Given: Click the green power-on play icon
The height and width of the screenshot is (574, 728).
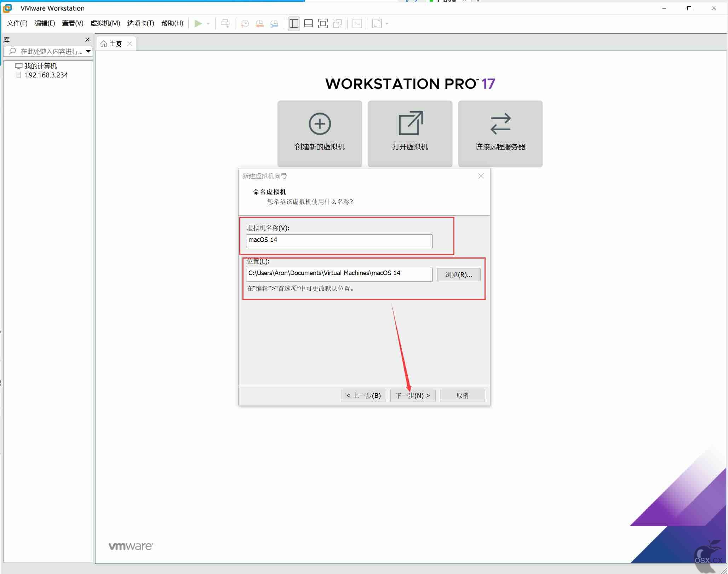Looking at the screenshot, I should (198, 23).
